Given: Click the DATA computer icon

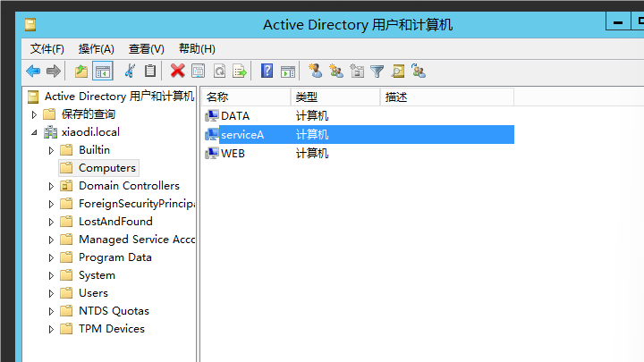Looking at the screenshot, I should [212, 115].
